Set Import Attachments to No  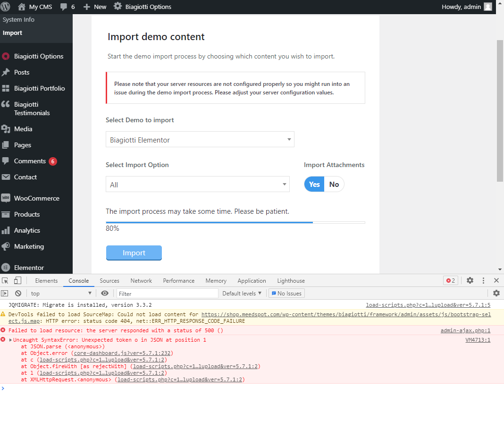(x=334, y=185)
